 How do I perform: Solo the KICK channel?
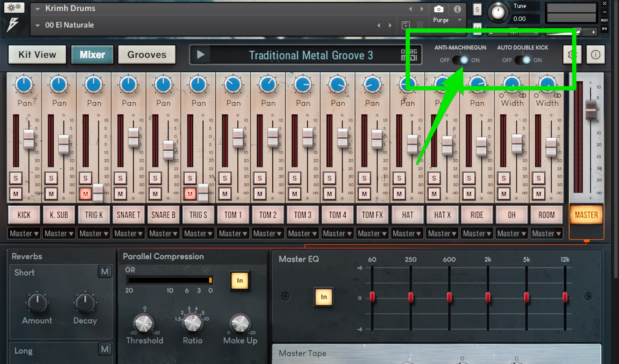tap(16, 178)
